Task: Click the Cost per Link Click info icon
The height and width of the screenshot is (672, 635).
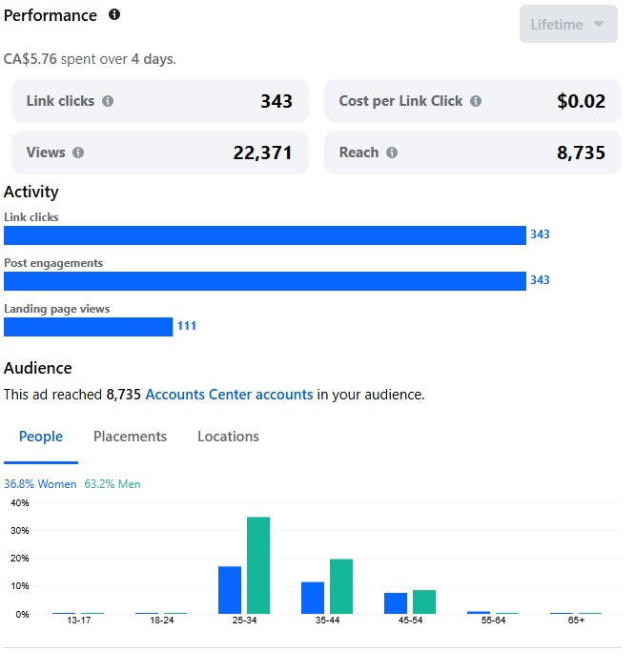Action: (476, 101)
